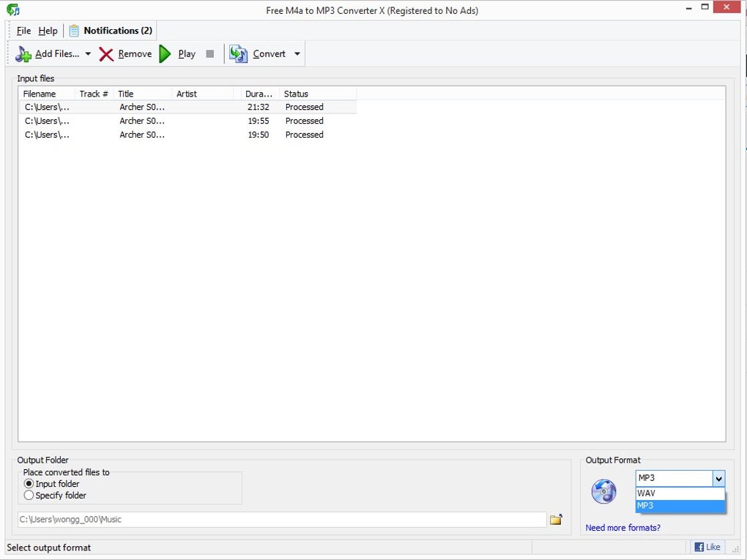This screenshot has height=560, width=747.
Task: Click the Archer S0... title in 21:32 row
Action: pyautogui.click(x=142, y=107)
